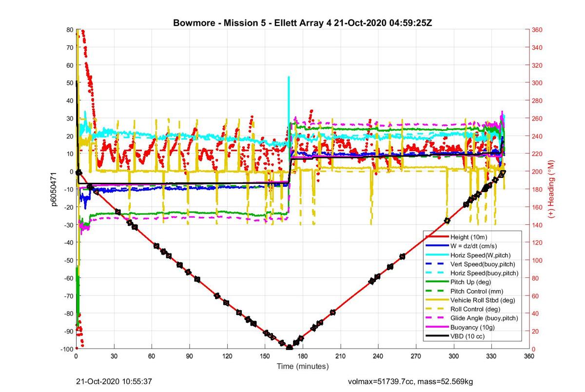Select the 320 tick on the Heading axis
The width and height of the screenshot is (585, 392).
[537, 65]
